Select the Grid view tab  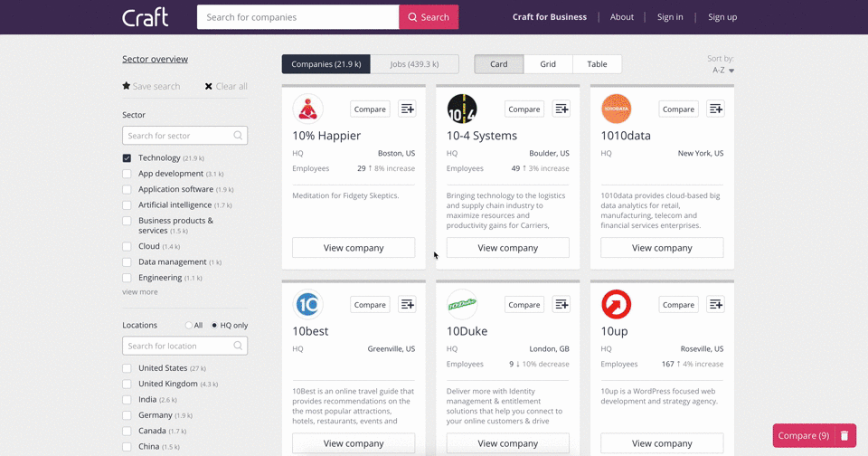coord(548,64)
